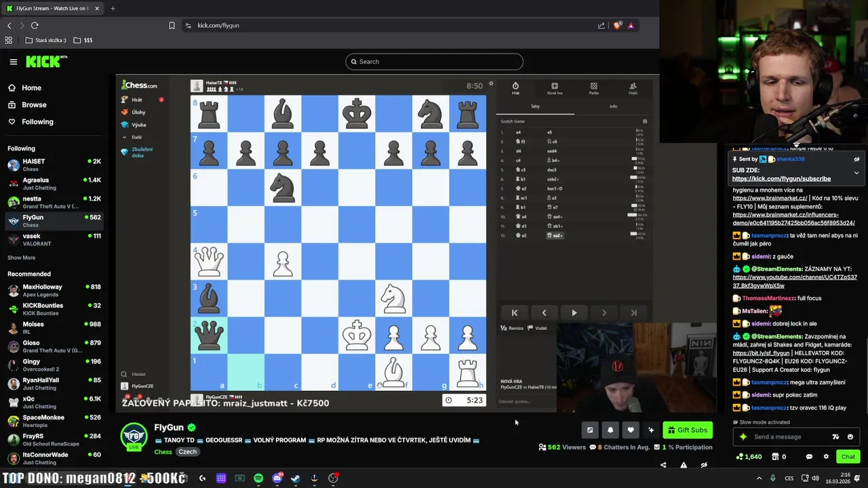Collapse the pinned chat message chevron
Viewport: 868px width, 488px height.
point(856,173)
